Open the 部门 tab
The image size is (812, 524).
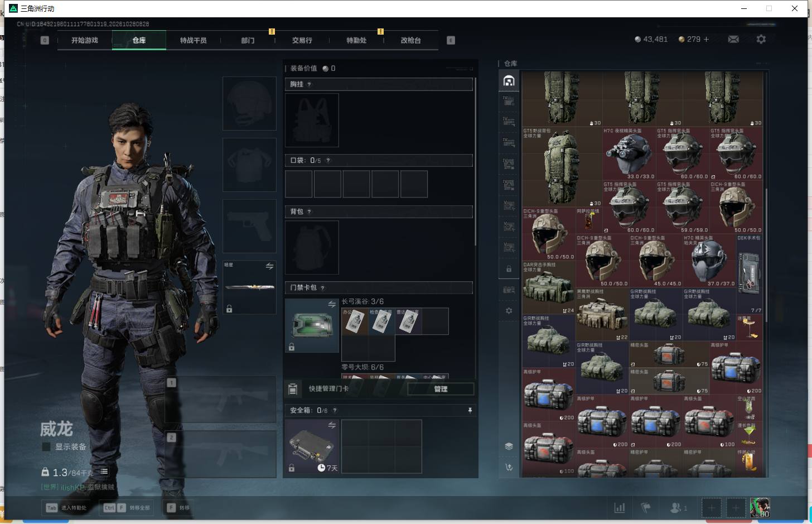click(248, 40)
